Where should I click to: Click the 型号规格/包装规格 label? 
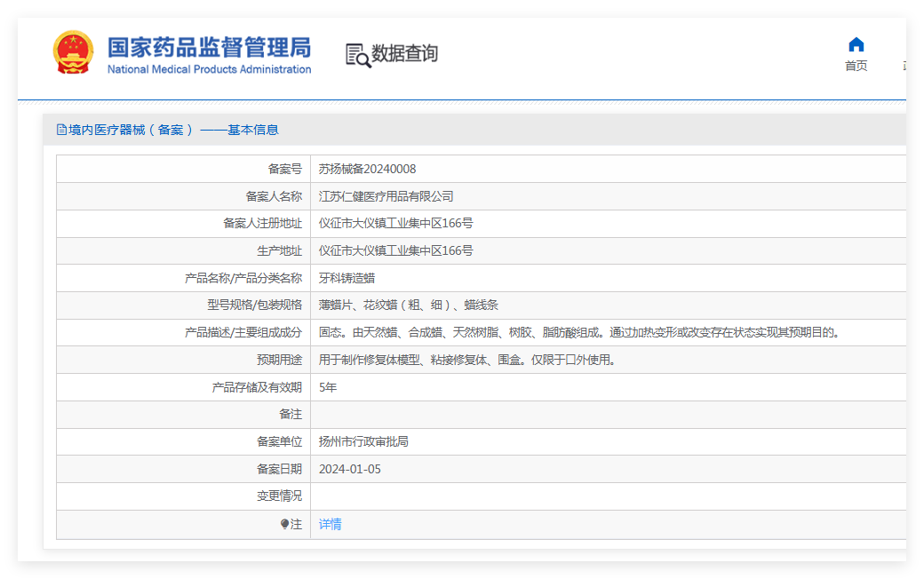(x=255, y=305)
